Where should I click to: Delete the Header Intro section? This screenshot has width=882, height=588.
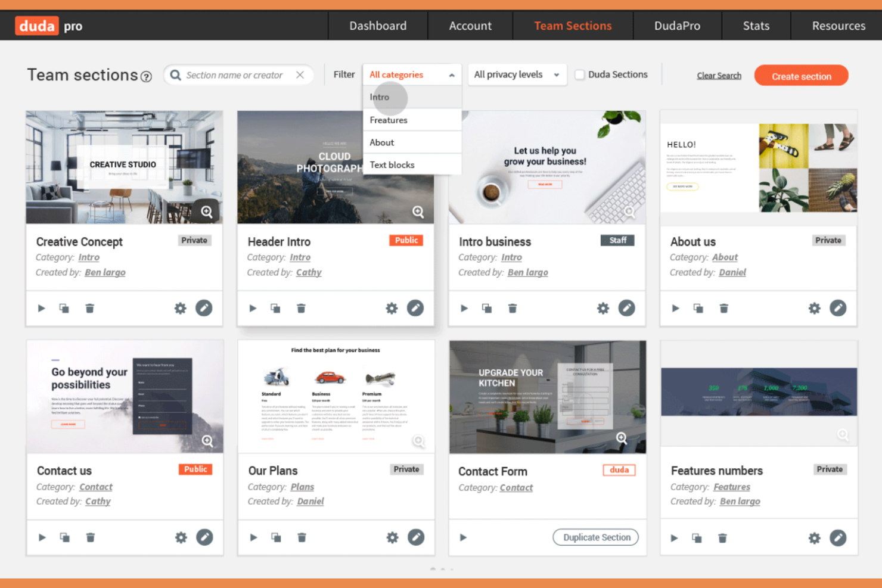301,309
